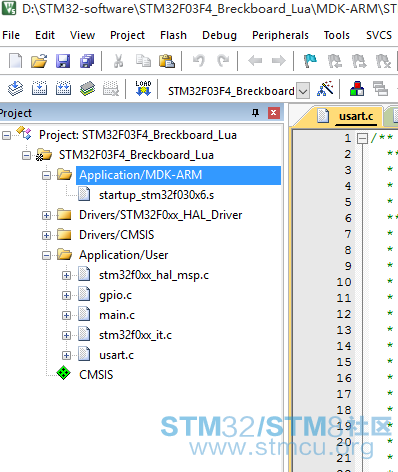Open the SVCS menu
398x472 pixels.
379,35
